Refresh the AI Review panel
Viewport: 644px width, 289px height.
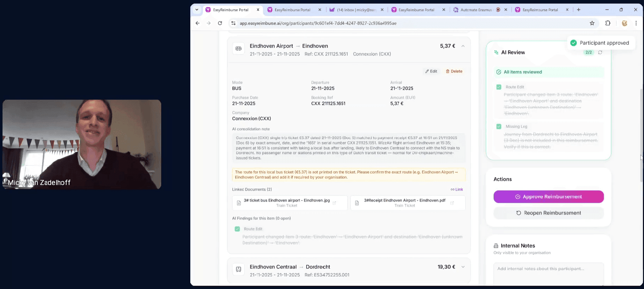tap(600, 52)
